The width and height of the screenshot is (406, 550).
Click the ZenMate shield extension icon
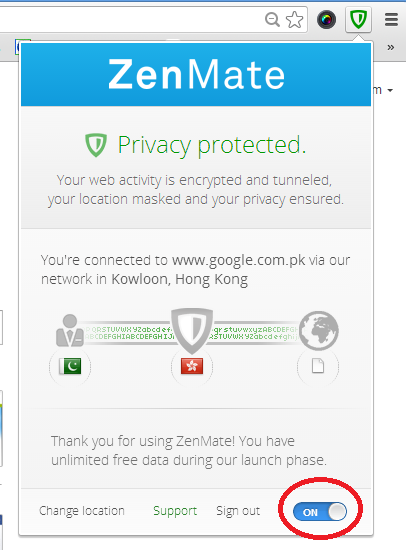[x=358, y=20]
